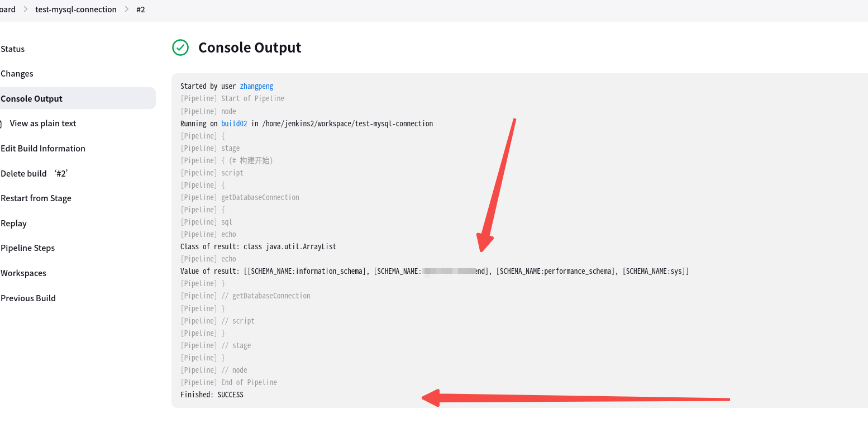Expand the chevron before test-mysql-connection breadcrumb
The width and height of the screenshot is (868, 437).
coord(26,9)
